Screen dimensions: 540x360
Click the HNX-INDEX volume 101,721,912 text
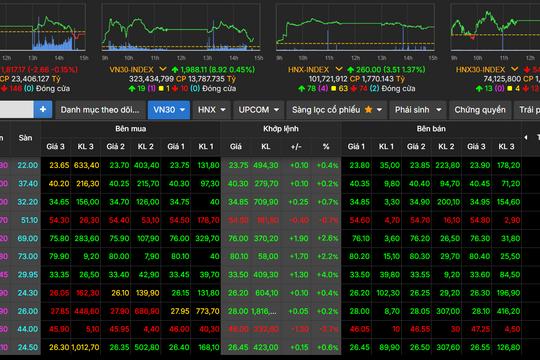328,79
